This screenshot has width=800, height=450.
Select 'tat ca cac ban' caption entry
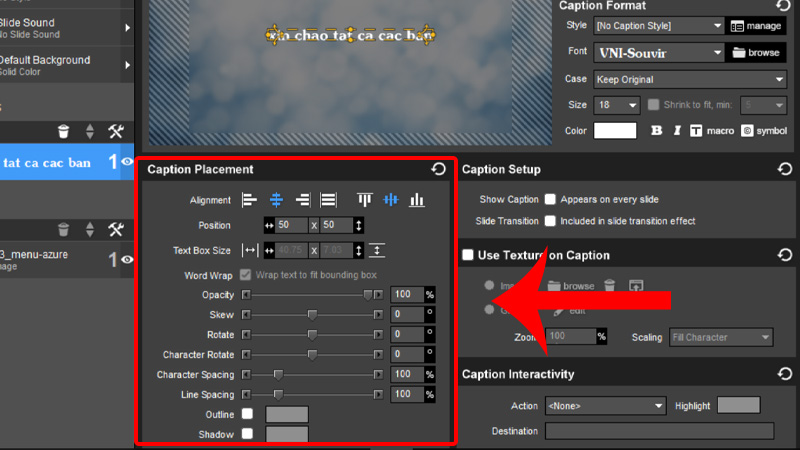[60, 162]
